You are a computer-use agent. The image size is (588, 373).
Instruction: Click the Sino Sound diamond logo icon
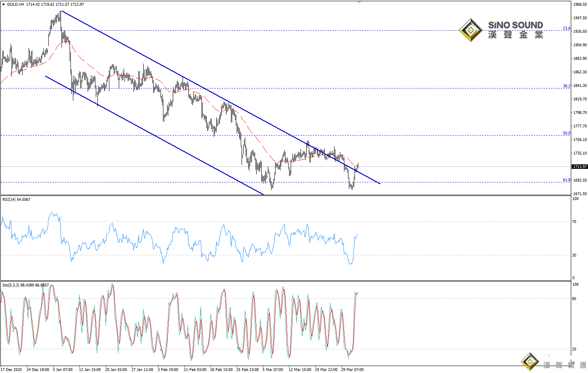click(x=471, y=30)
